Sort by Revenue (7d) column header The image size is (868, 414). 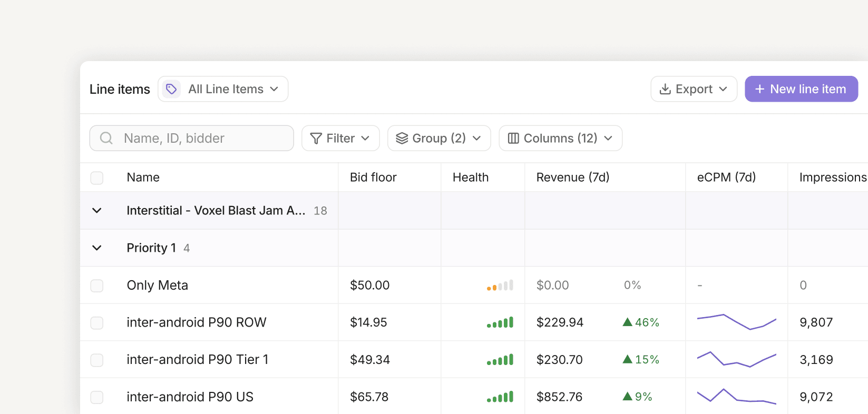pos(573,178)
